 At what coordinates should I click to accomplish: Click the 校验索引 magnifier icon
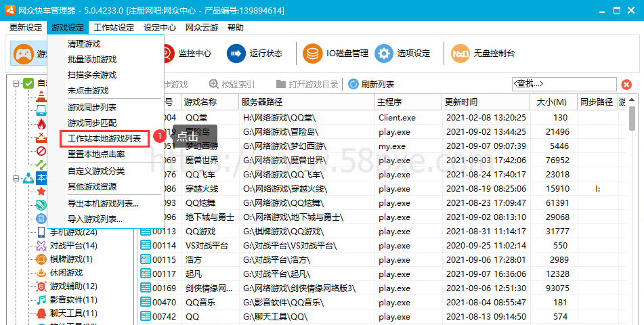[214, 84]
